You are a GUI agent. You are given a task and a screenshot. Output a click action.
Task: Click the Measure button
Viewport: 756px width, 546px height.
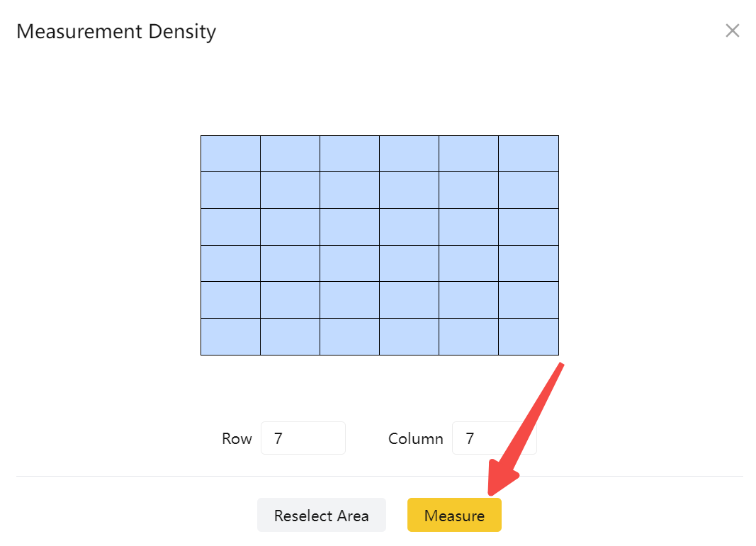tap(454, 515)
